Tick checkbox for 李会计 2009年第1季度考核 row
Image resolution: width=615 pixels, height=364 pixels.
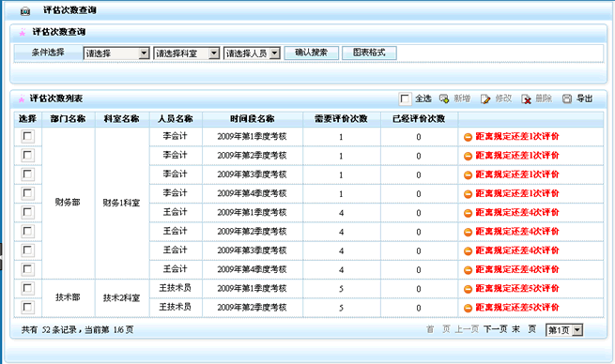point(27,136)
